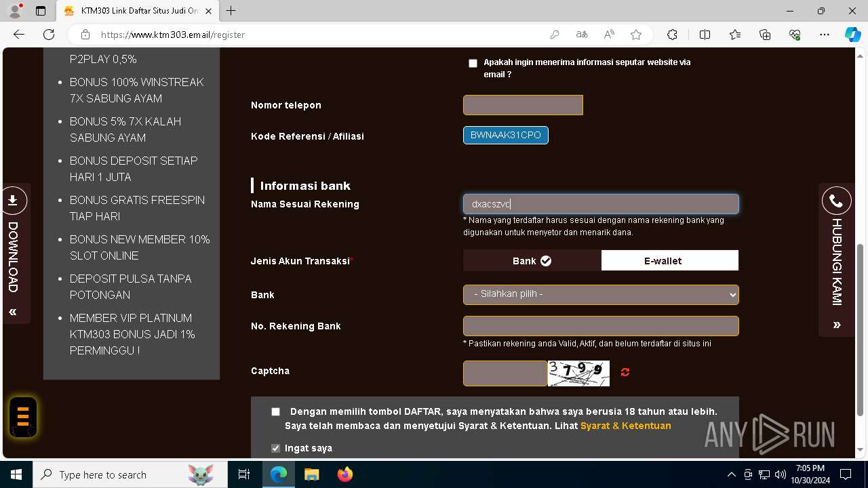The height and width of the screenshot is (488, 868).
Task: Click the Captcha text input
Action: point(505,373)
